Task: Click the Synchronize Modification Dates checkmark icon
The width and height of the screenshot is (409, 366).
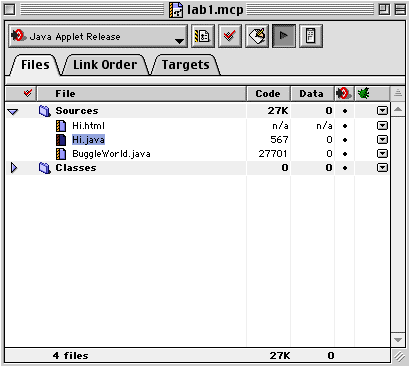Action: click(230, 36)
